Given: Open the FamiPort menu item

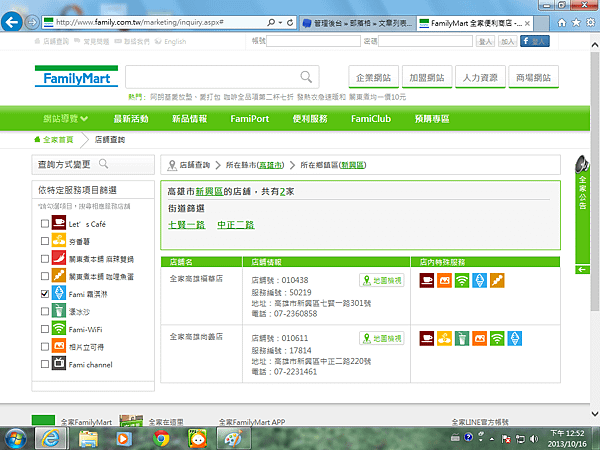Looking at the screenshot, I should pyautogui.click(x=249, y=119).
